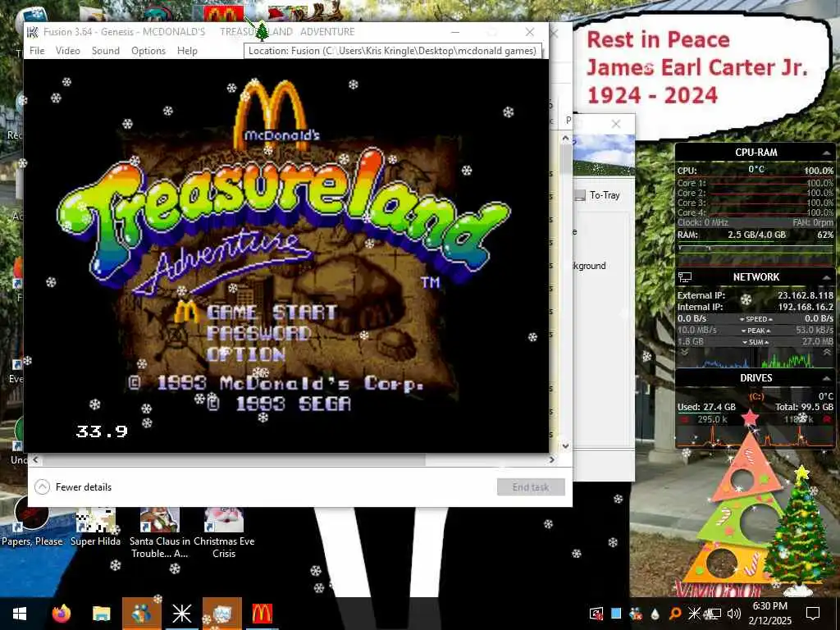
Task: Click the RAM usage 2.5 GB/4.0 GB
Action: tap(756, 235)
